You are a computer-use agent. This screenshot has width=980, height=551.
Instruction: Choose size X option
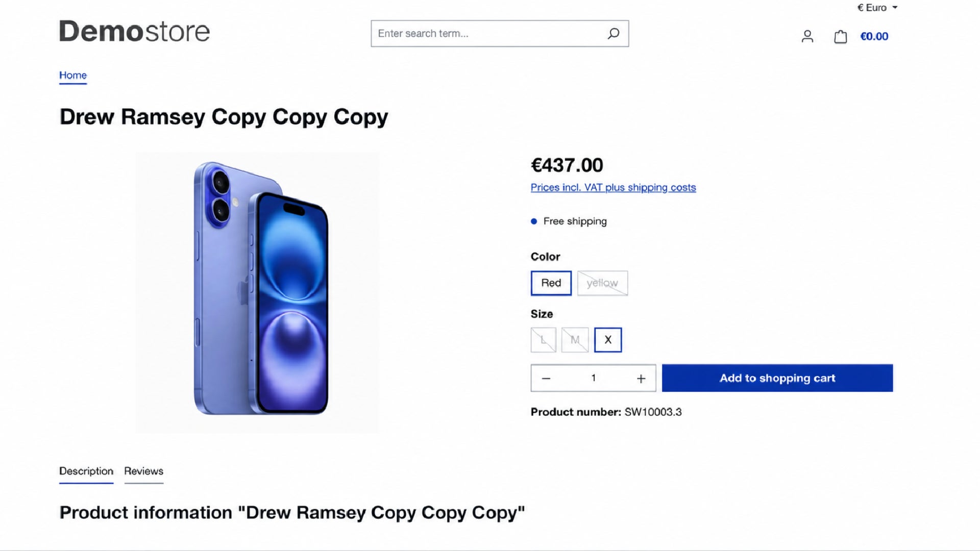pyautogui.click(x=607, y=340)
